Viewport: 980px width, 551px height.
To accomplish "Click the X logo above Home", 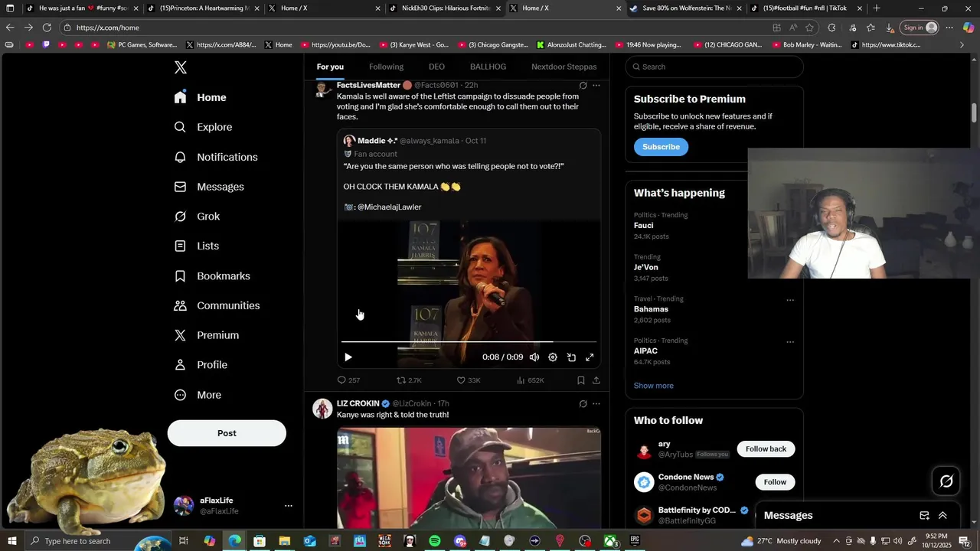I will [x=181, y=67].
